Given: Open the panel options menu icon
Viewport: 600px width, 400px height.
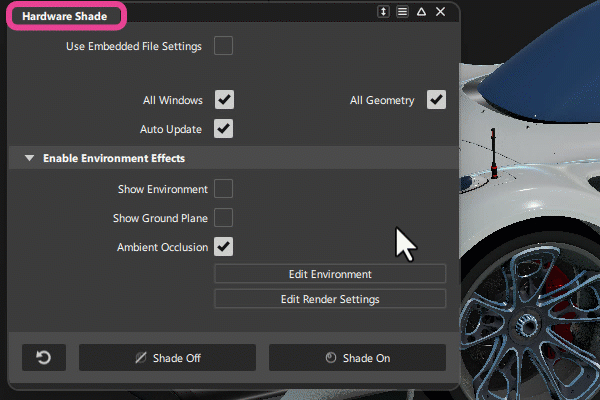Looking at the screenshot, I should [x=402, y=12].
